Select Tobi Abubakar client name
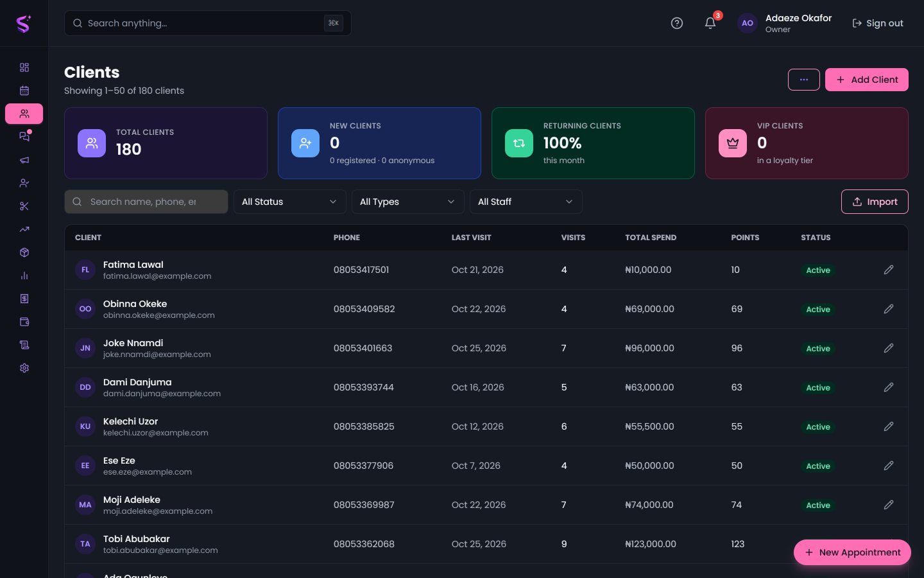The image size is (924, 578). pyautogui.click(x=137, y=539)
